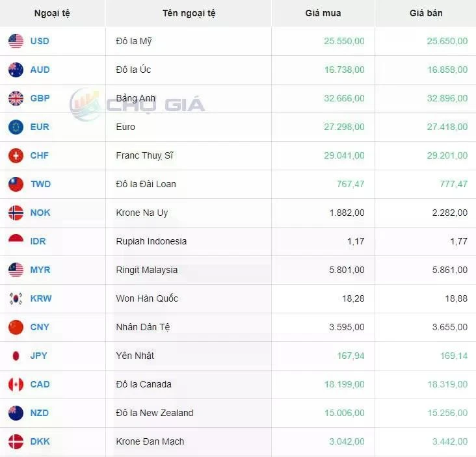Viewport: 476px width, 457px height.
Task: Click the United States flag icon
Action: coord(16,41)
